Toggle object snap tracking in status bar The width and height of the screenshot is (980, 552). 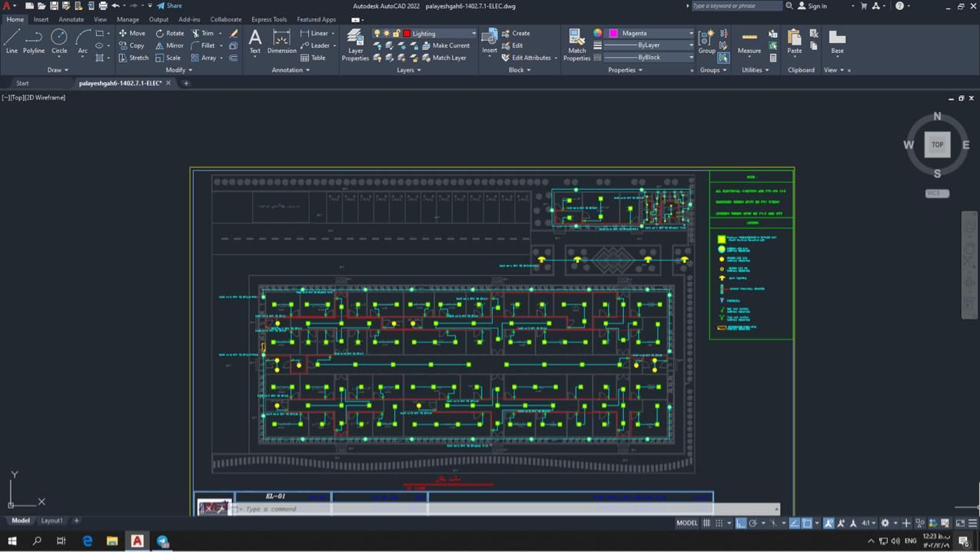point(795,523)
